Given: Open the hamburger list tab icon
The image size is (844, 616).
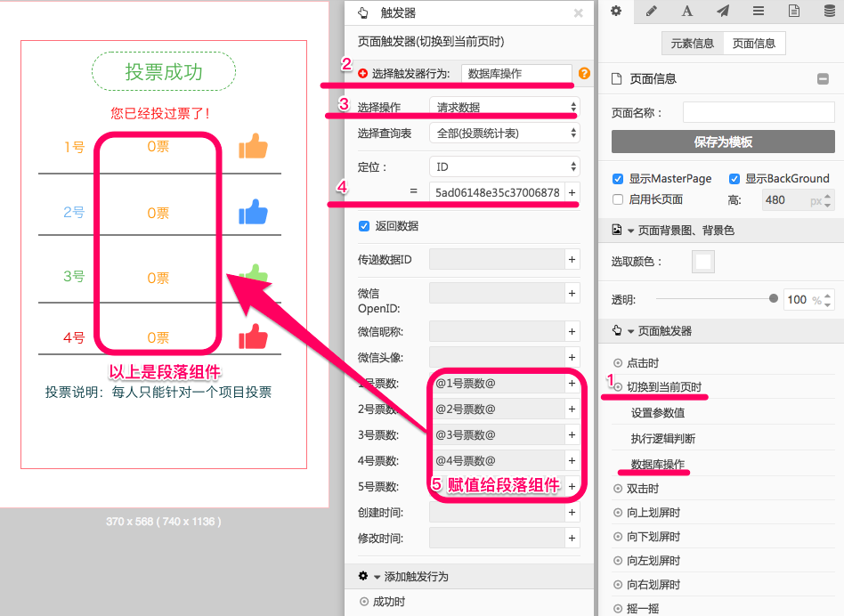Looking at the screenshot, I should tap(759, 12).
